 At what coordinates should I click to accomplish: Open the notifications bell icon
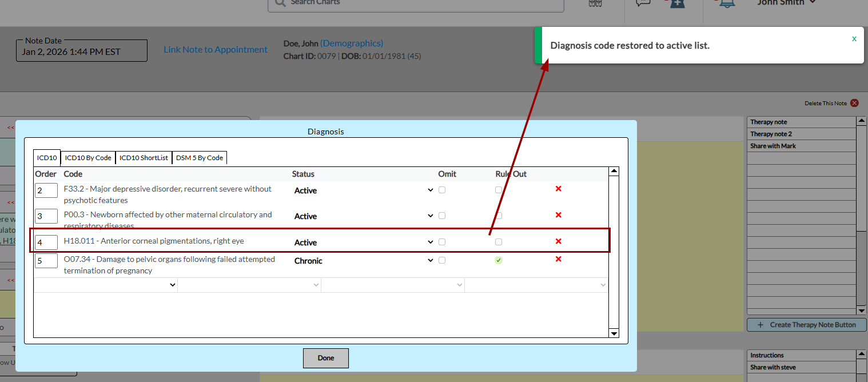[x=727, y=3]
